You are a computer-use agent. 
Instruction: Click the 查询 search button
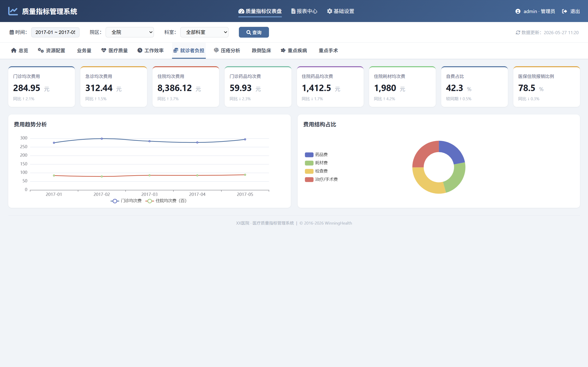[x=254, y=32]
